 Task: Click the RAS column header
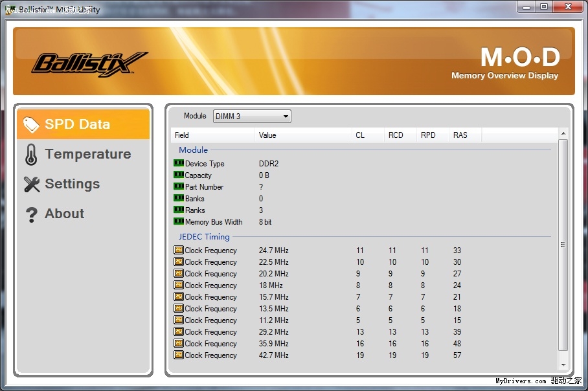pos(465,135)
